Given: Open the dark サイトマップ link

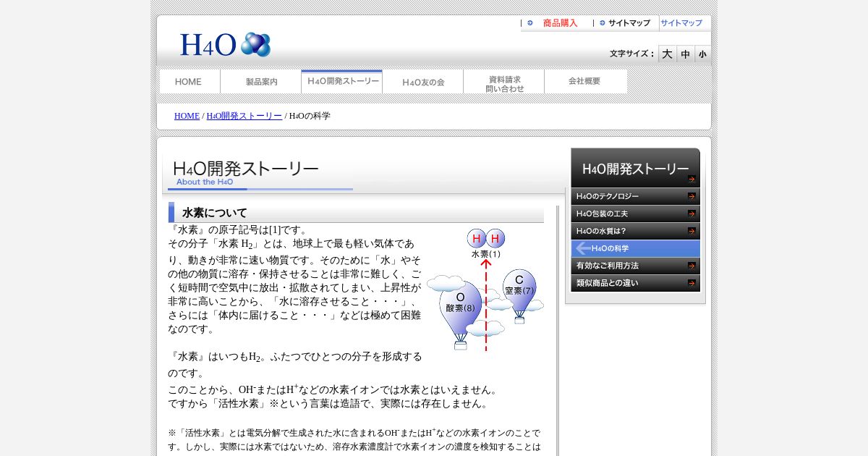Looking at the screenshot, I should tap(629, 23).
